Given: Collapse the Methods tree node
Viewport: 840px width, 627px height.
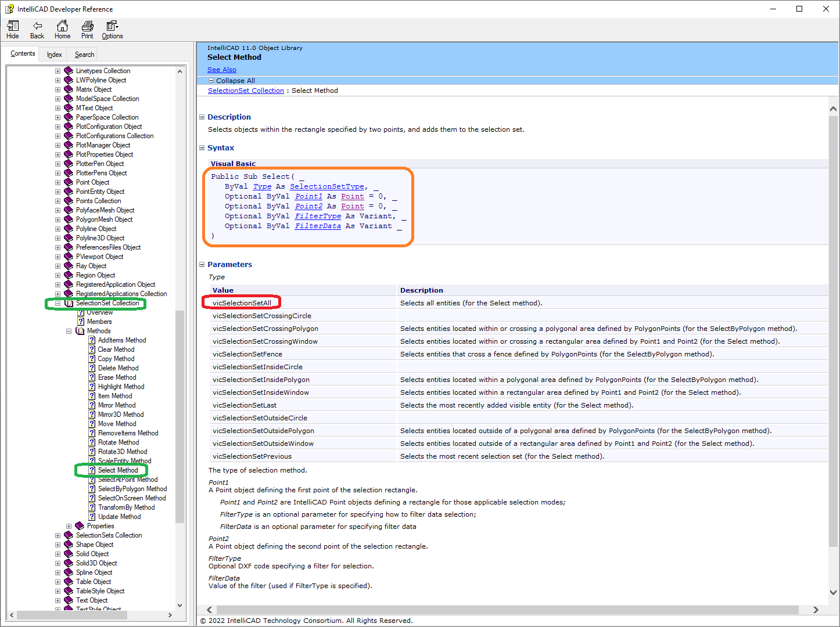Looking at the screenshot, I should 69,331.
